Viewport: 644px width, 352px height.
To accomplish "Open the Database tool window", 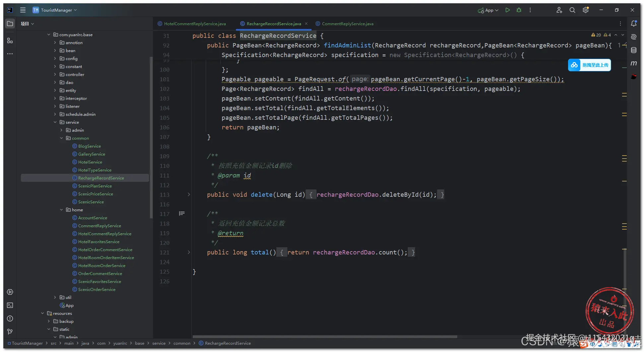I will click(x=634, y=50).
